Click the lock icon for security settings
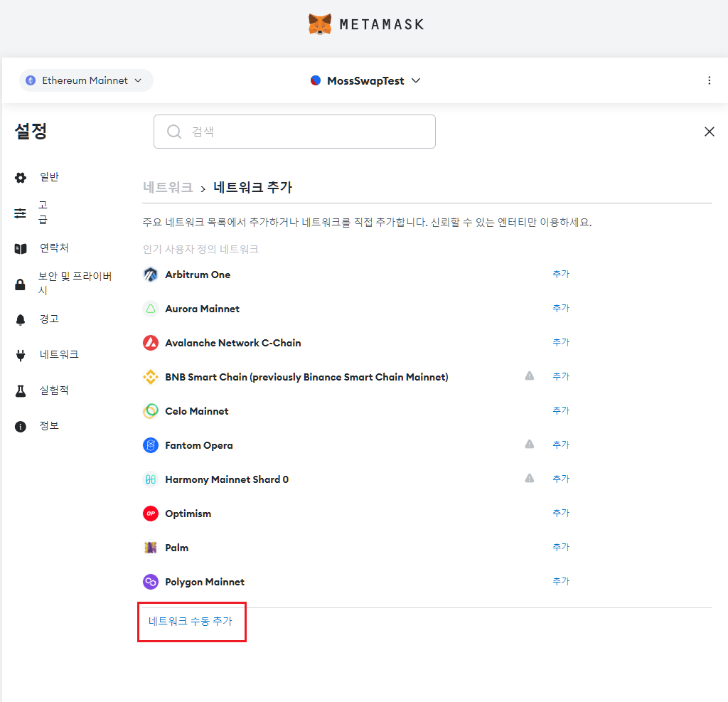Image resolution: width=728 pixels, height=702 pixels. 20,284
